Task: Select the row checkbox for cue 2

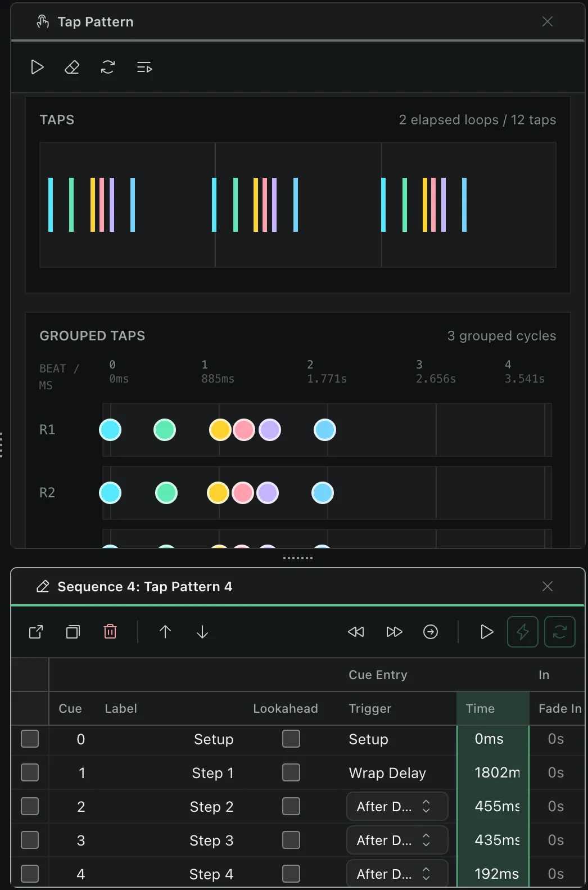Action: [30, 806]
